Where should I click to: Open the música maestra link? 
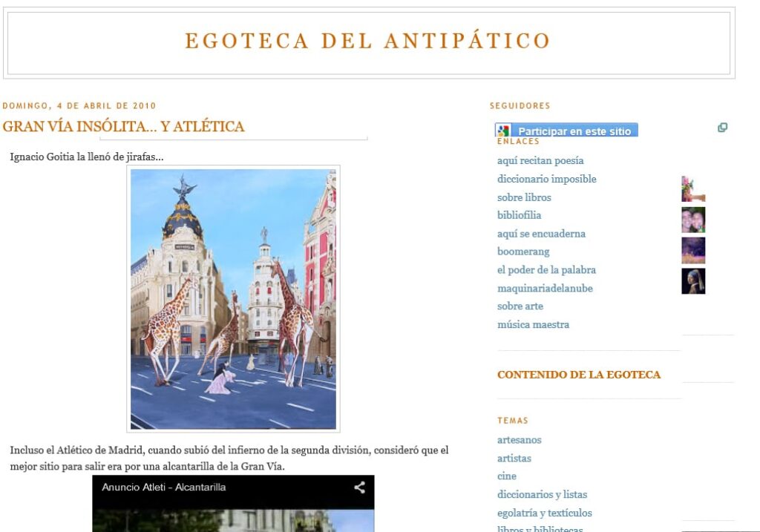pos(533,325)
